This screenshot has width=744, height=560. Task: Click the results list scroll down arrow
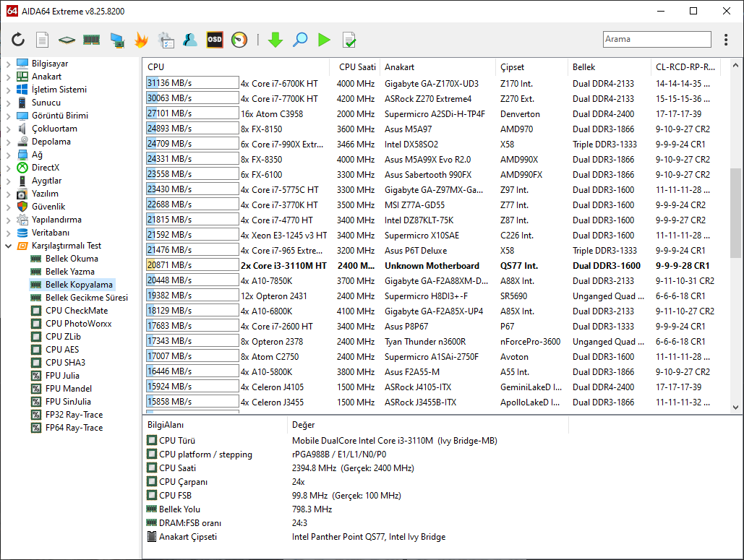(x=735, y=408)
